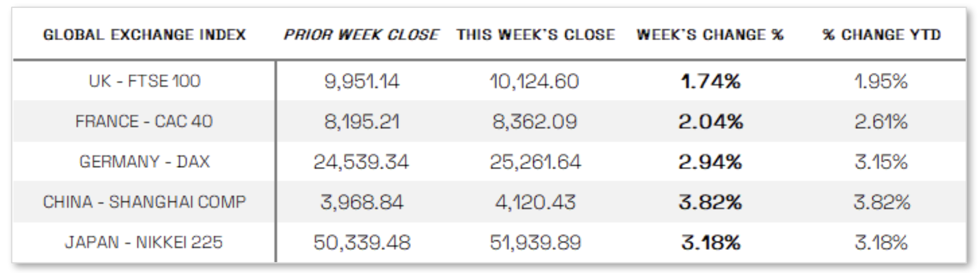
Task: Select the 10,124.60 closing value
Action: click(534, 81)
